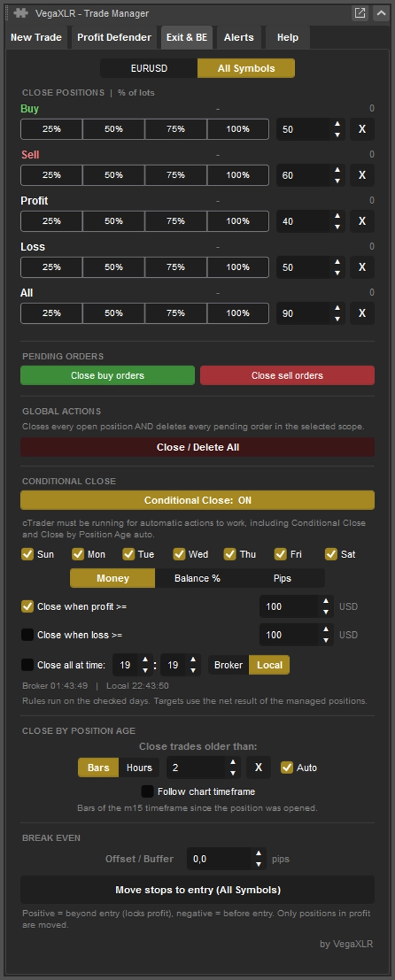
Task: Uncheck the Sun day checkbox
Action: click(x=28, y=554)
